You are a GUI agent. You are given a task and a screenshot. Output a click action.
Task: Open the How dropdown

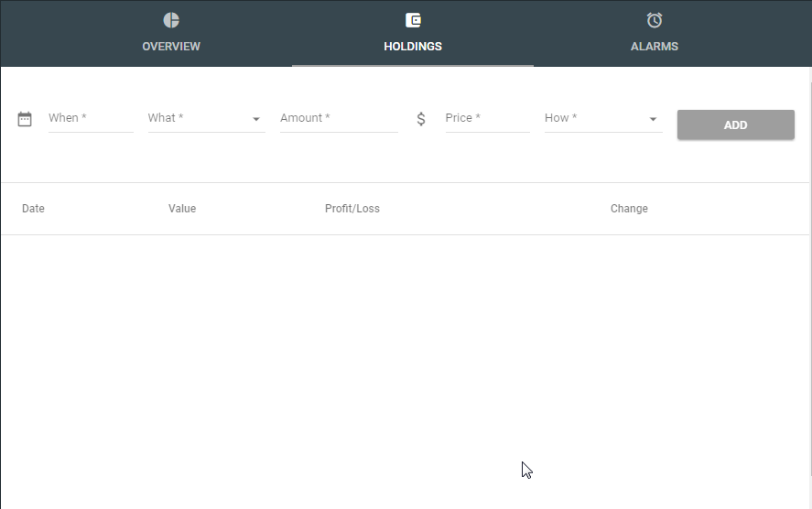[603, 119]
